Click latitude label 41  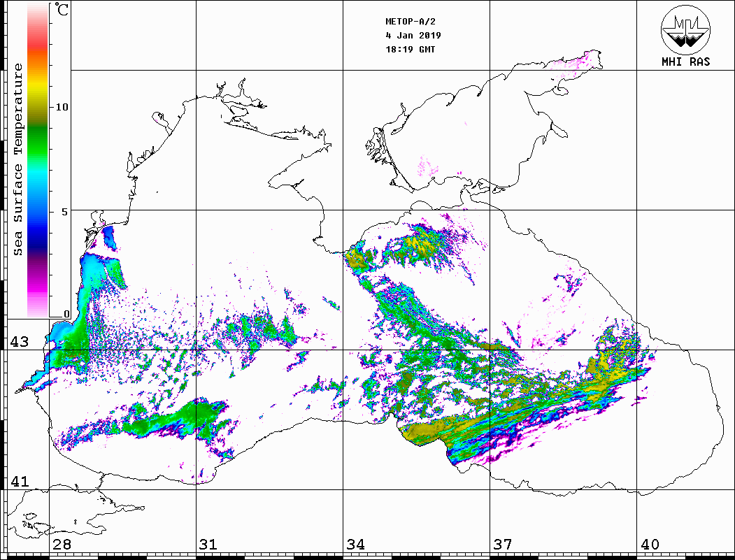[x=19, y=481]
